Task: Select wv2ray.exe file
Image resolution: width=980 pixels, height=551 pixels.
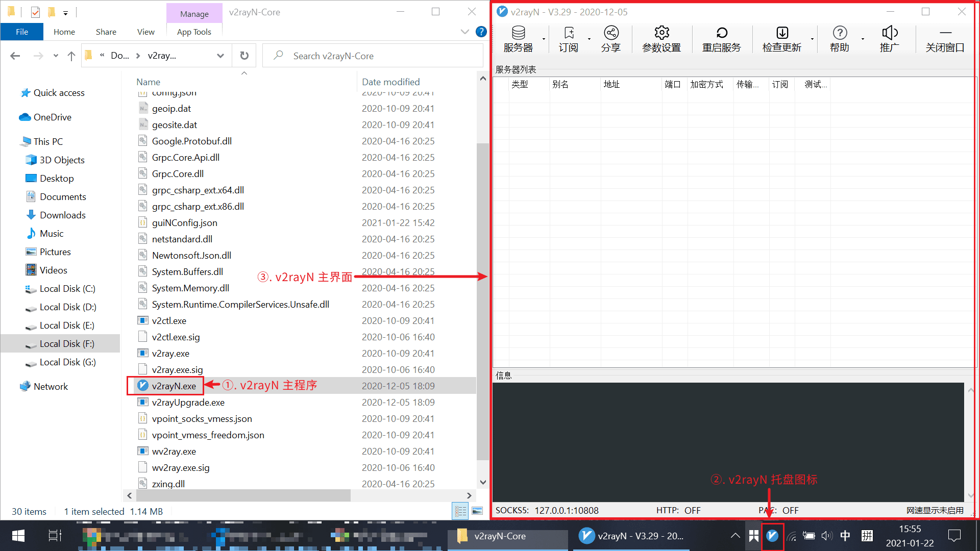Action: point(174,452)
